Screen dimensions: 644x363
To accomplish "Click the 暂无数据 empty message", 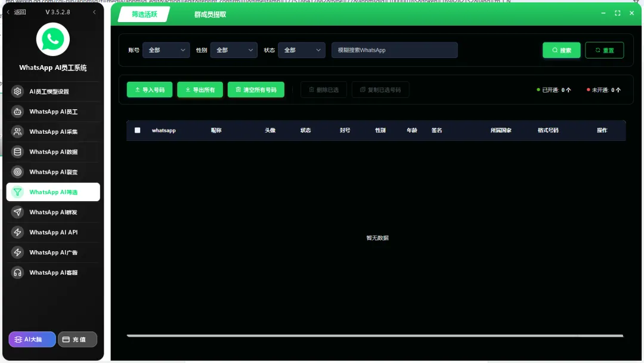I will coord(377,238).
